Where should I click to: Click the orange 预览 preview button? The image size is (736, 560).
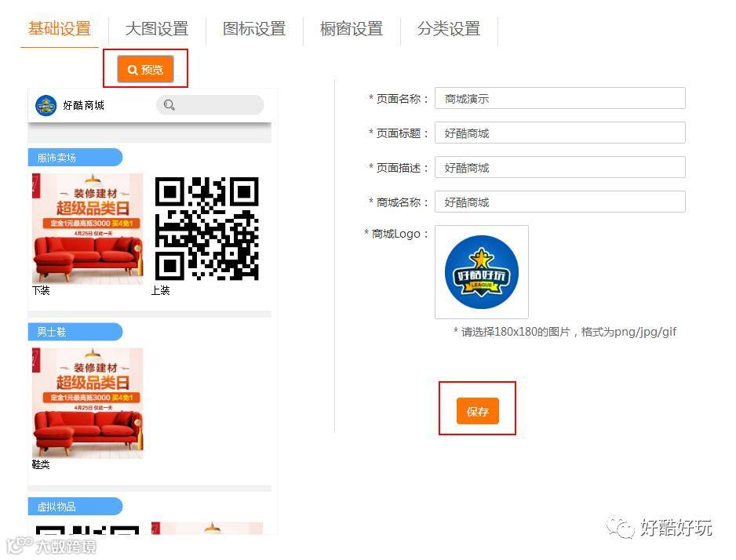[145, 70]
